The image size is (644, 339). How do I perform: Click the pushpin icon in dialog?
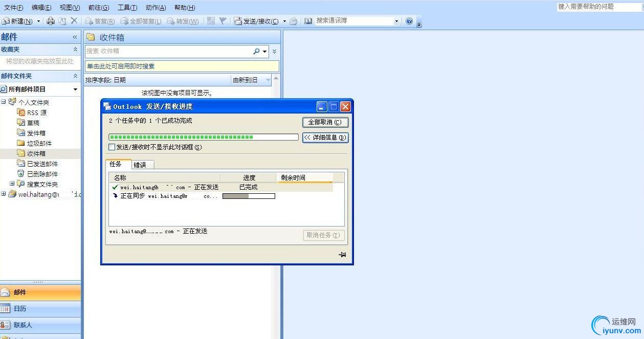[x=342, y=255]
